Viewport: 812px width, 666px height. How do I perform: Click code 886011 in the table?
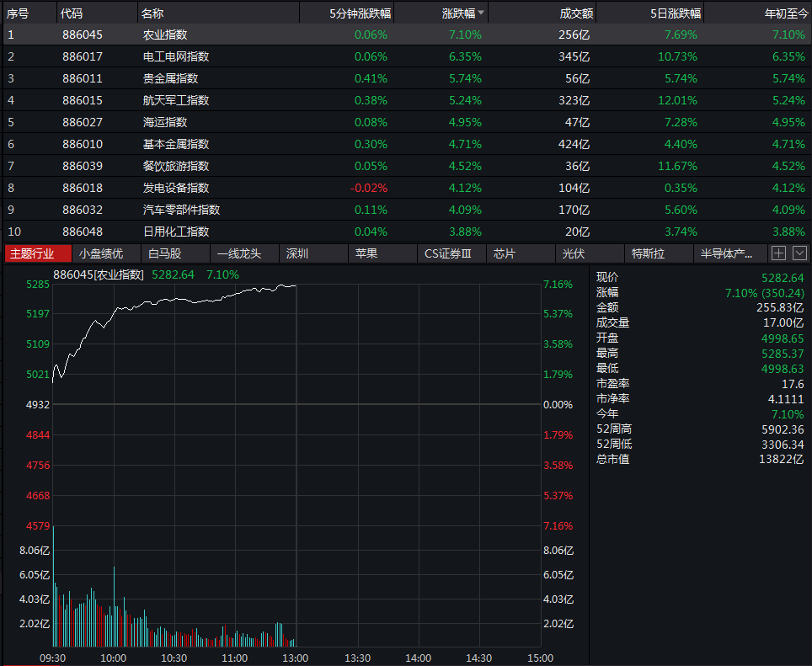83,78
